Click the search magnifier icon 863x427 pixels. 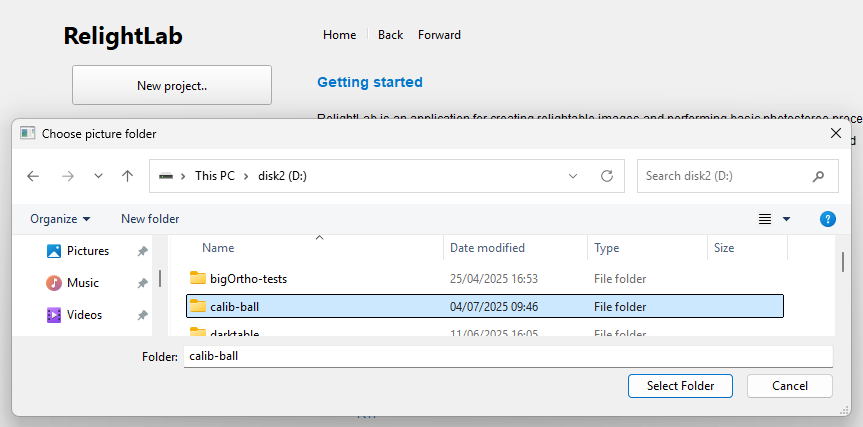(818, 176)
